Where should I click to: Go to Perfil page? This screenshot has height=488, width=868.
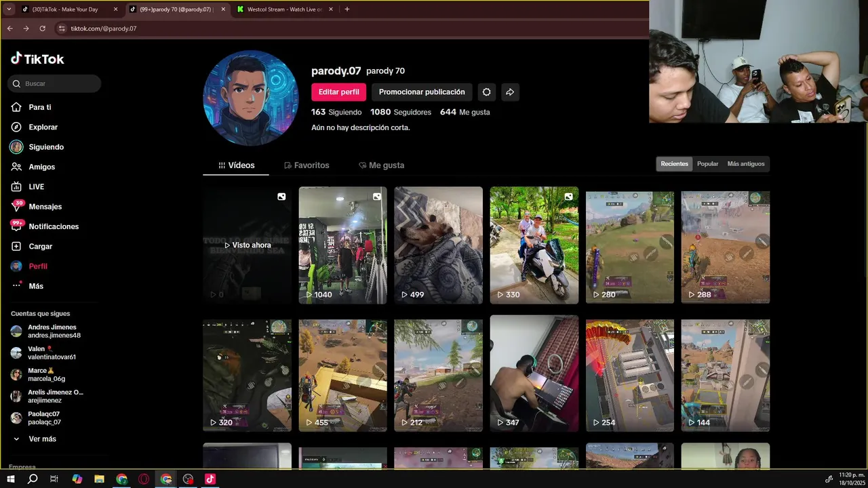(29, 266)
